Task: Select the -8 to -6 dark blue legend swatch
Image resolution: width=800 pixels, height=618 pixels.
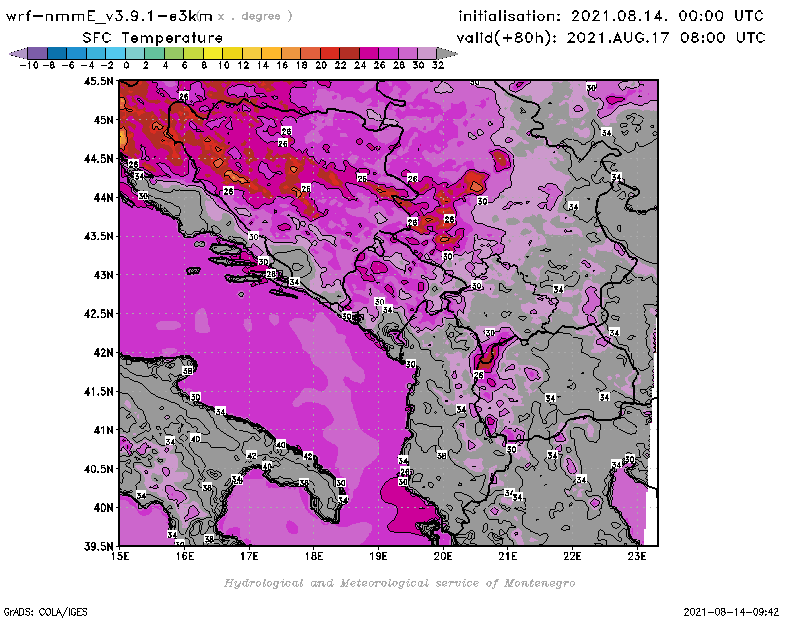Action: point(57,53)
